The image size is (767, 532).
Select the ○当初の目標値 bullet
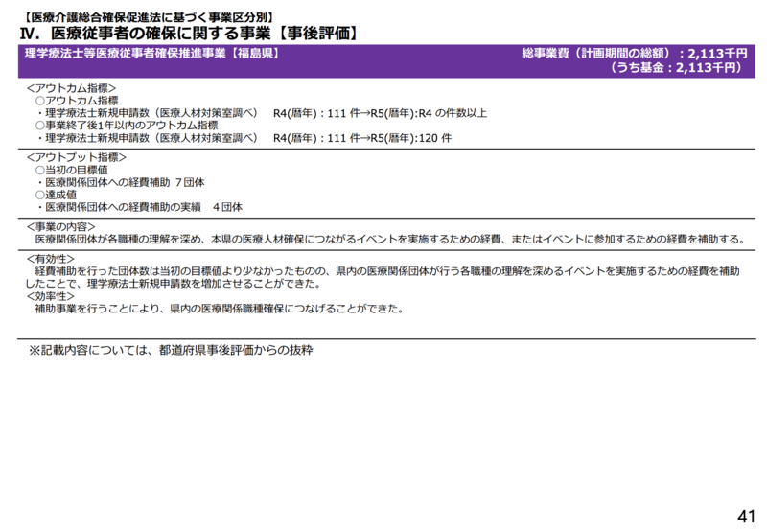click(71, 170)
